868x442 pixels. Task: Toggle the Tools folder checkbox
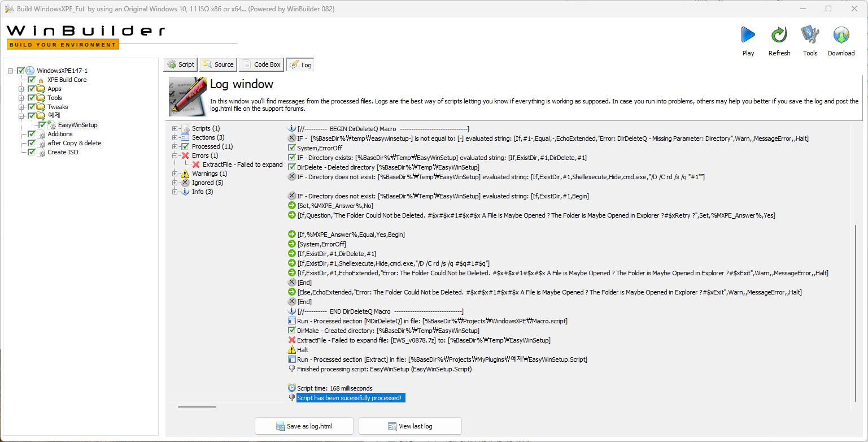click(x=32, y=98)
